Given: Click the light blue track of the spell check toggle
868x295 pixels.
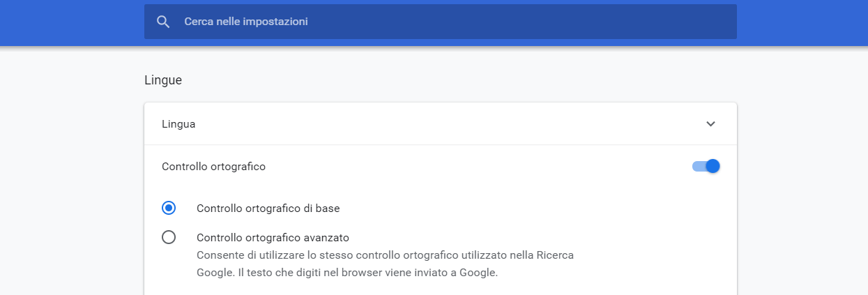Looking at the screenshot, I should 698,166.
